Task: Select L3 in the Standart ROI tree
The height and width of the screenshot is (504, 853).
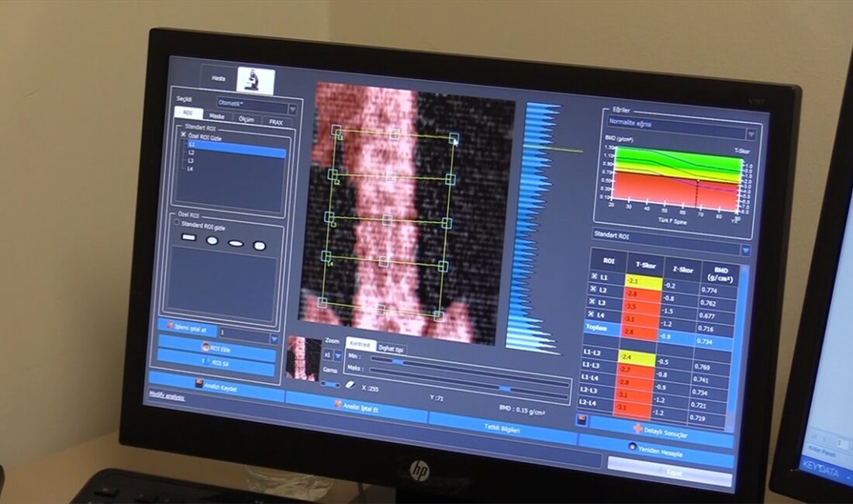Action: (x=191, y=161)
